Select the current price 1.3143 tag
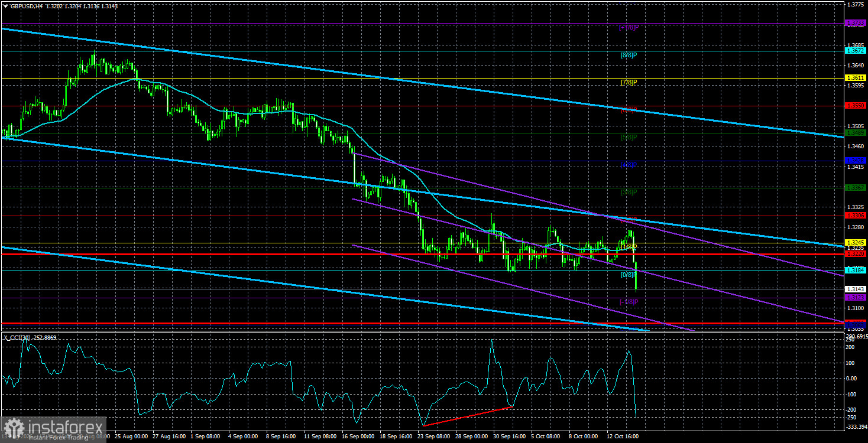Screen dimensions: 868x443 [x=856, y=289]
